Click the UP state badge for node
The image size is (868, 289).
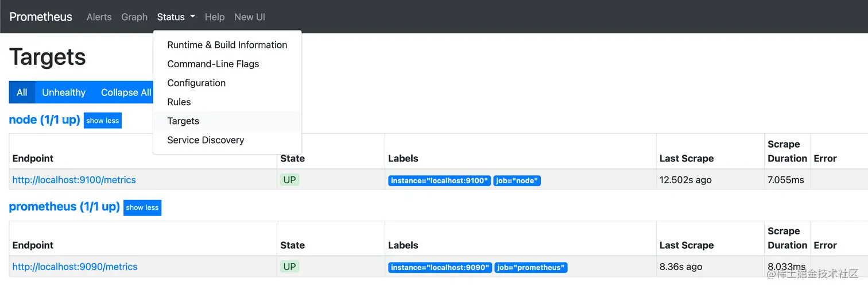click(290, 180)
